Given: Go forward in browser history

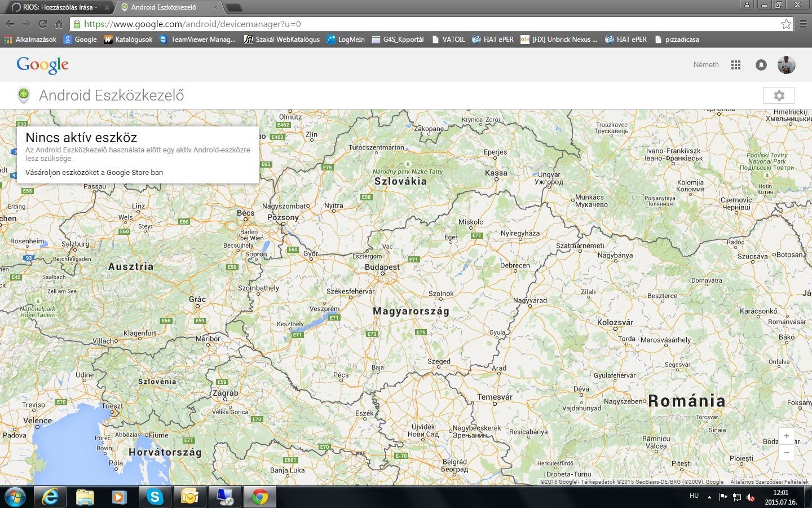Looking at the screenshot, I should 26,24.
